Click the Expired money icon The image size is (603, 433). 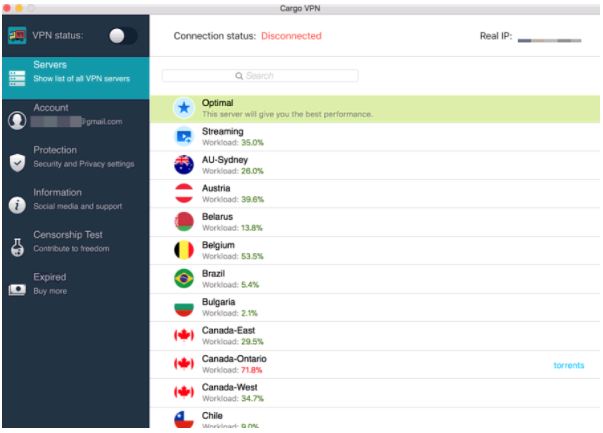point(17,290)
